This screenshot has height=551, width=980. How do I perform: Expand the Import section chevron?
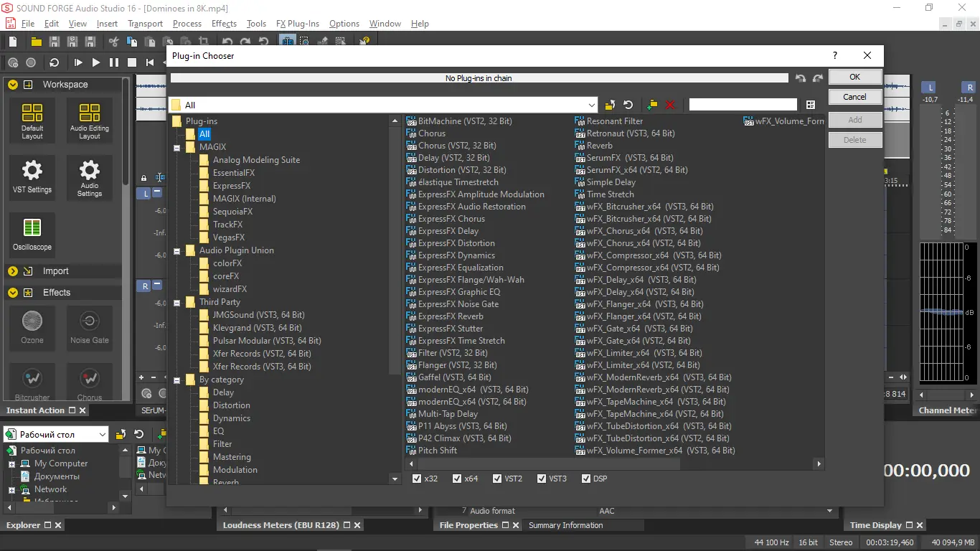[x=13, y=271]
